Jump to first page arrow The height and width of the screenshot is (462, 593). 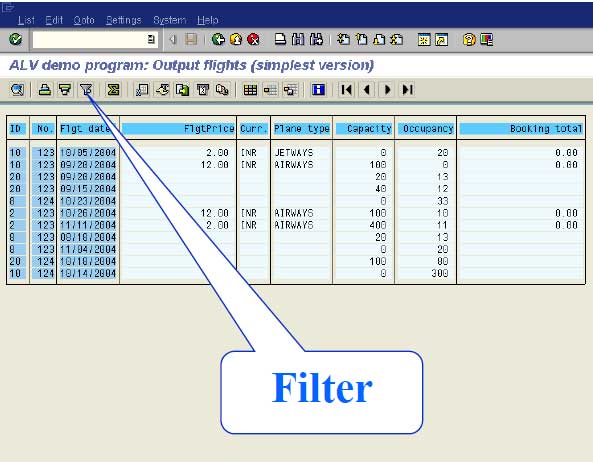pyautogui.click(x=346, y=90)
